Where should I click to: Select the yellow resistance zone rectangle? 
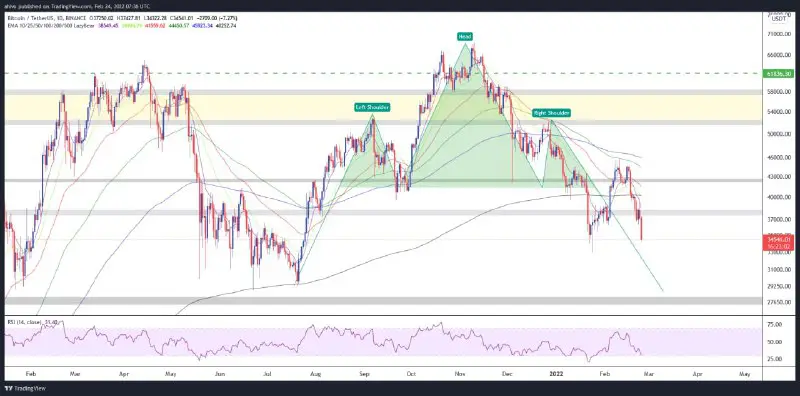coord(383,108)
